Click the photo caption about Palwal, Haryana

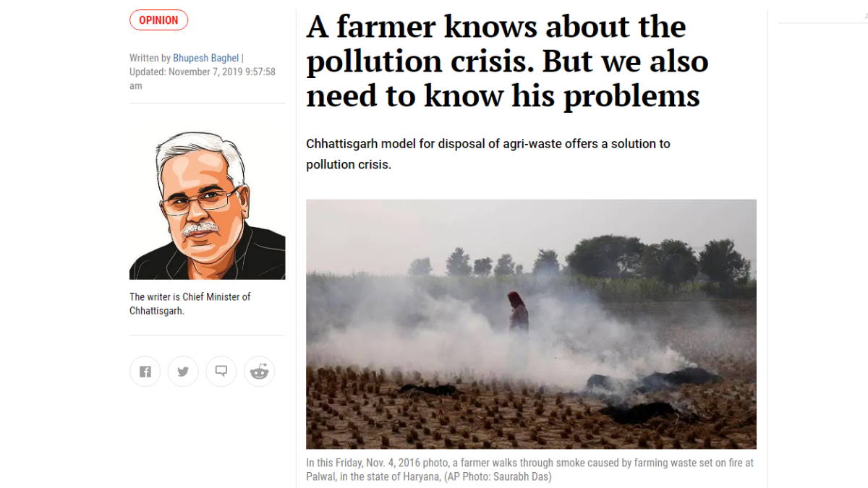(x=530, y=470)
